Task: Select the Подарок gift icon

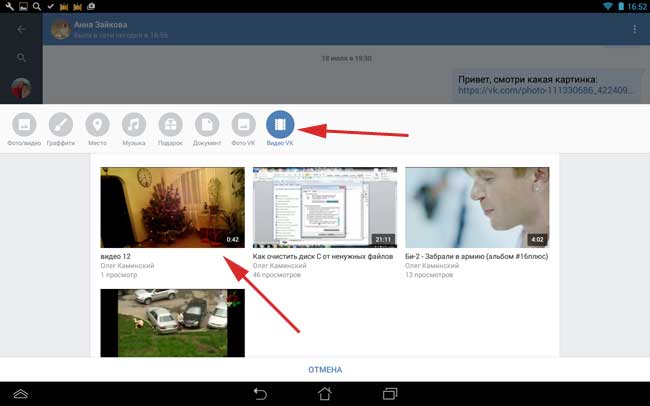Action: click(x=170, y=125)
